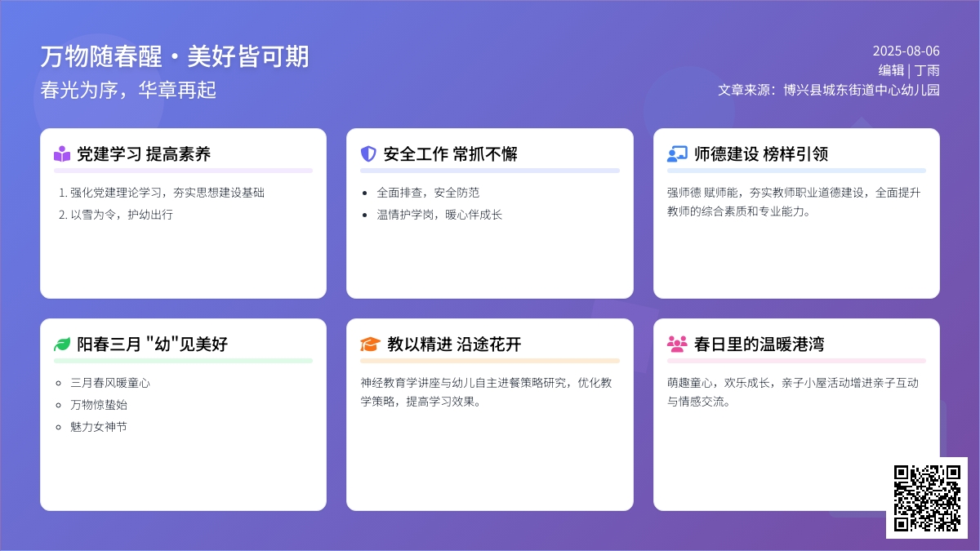Click the green leaf icon beside 阳春三月

click(62, 344)
